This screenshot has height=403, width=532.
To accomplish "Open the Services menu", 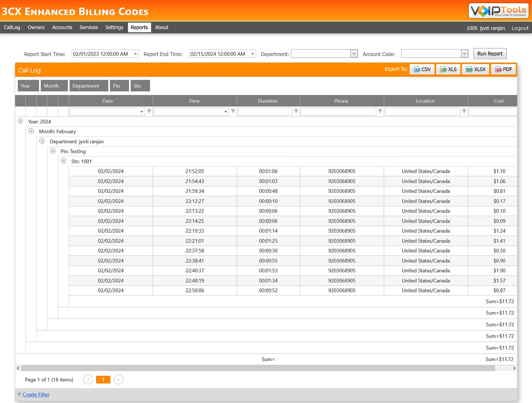I will [x=89, y=27].
